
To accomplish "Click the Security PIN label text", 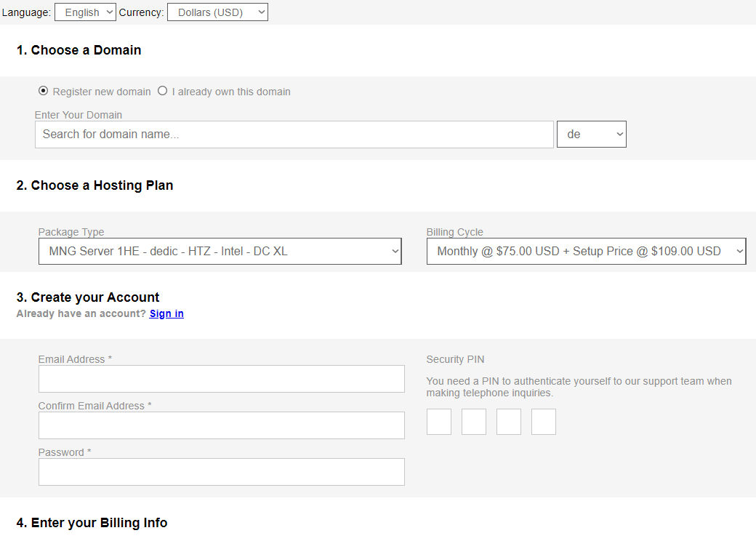I will coord(455,359).
